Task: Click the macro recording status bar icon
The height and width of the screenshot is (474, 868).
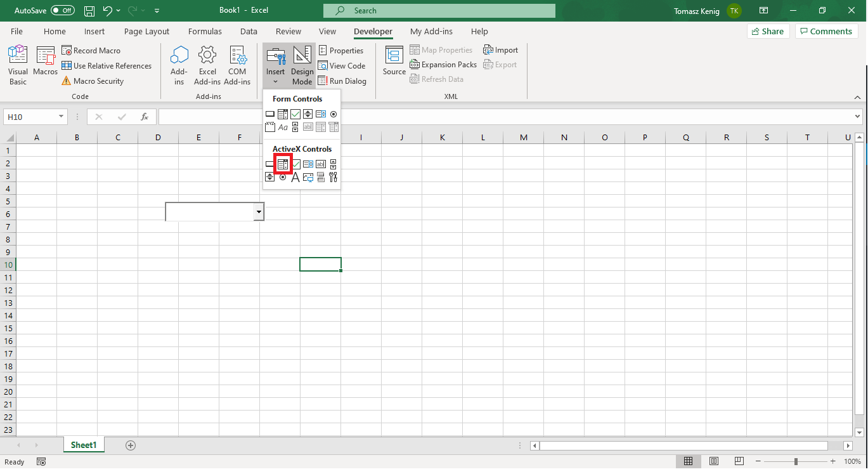Action: [41, 462]
